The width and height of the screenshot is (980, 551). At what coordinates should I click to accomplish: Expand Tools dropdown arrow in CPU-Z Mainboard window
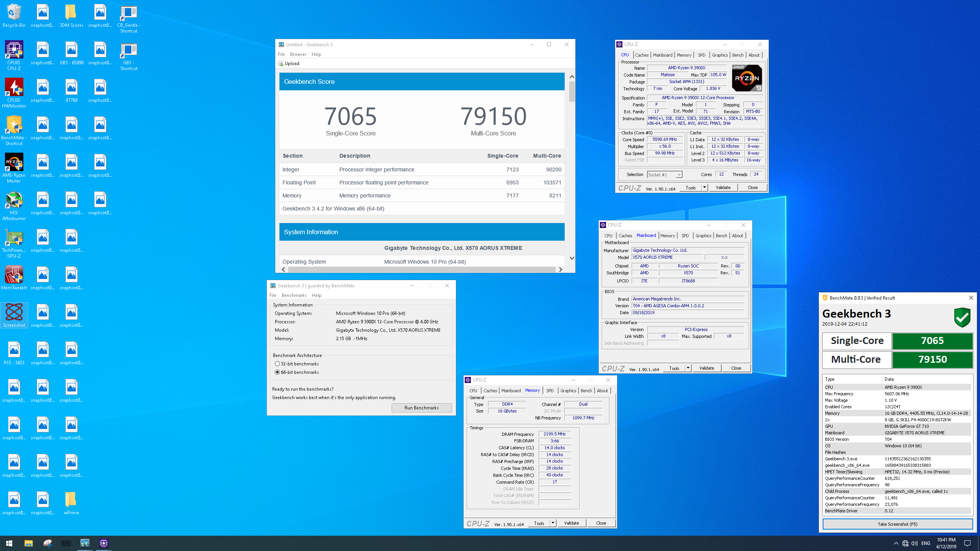click(688, 368)
